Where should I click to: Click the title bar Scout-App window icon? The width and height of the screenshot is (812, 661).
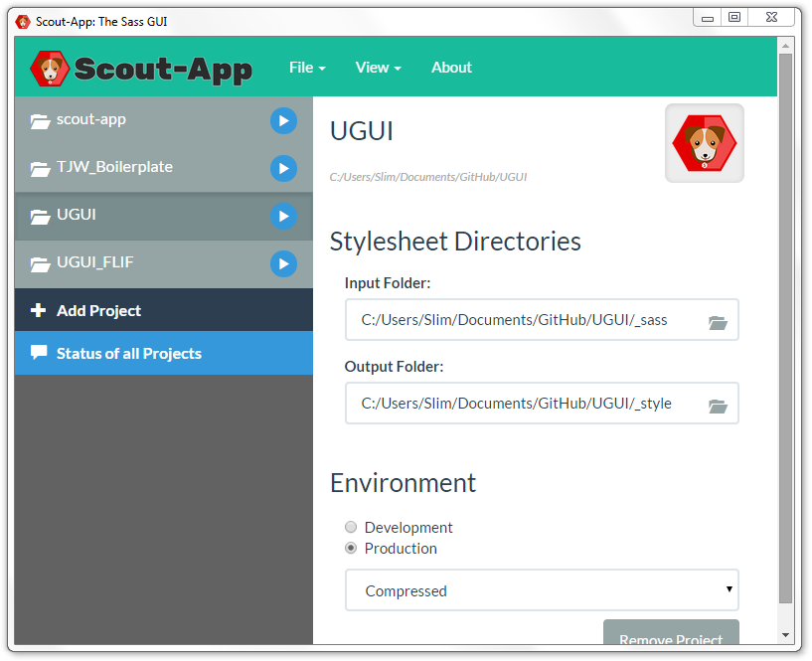point(23,22)
